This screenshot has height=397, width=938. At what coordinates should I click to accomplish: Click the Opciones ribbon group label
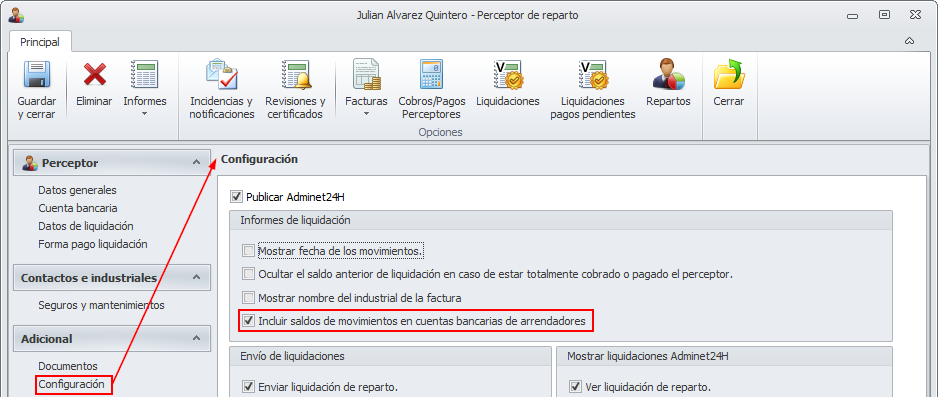441,132
